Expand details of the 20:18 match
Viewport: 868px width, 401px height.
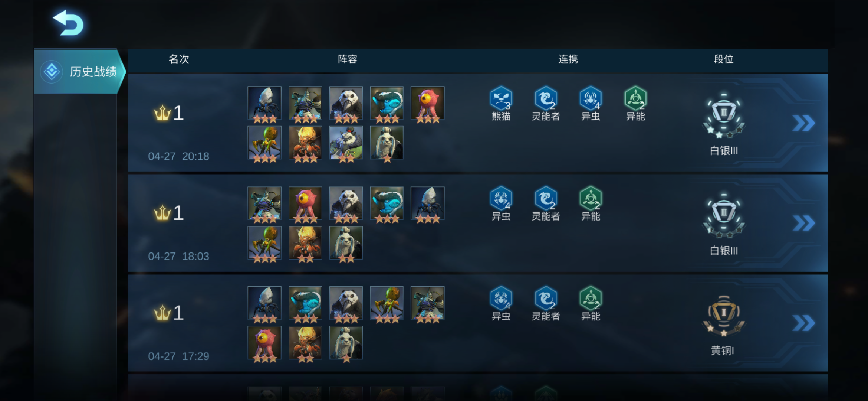click(x=803, y=123)
